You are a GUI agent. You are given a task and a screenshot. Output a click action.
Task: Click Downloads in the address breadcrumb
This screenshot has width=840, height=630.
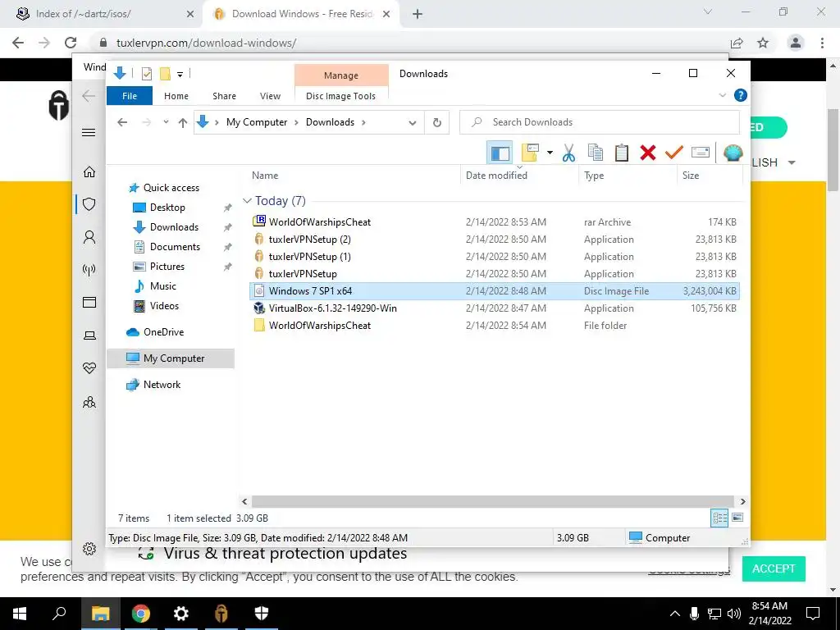[x=330, y=122]
